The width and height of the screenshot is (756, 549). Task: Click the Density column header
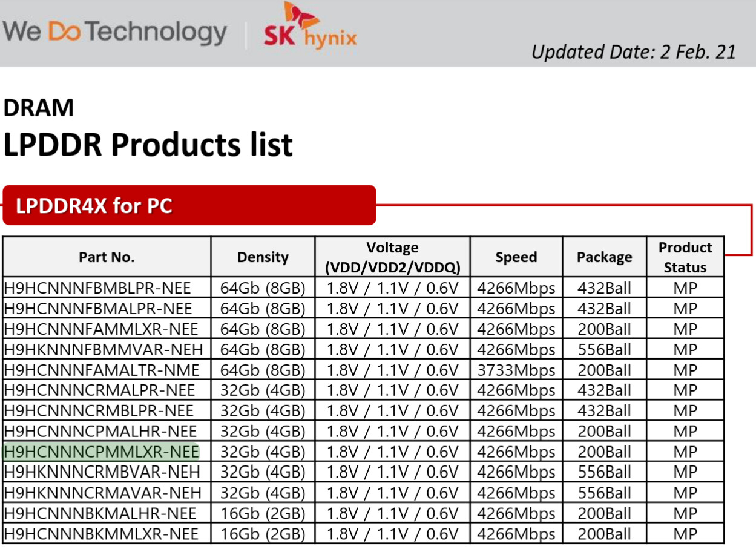[263, 257]
